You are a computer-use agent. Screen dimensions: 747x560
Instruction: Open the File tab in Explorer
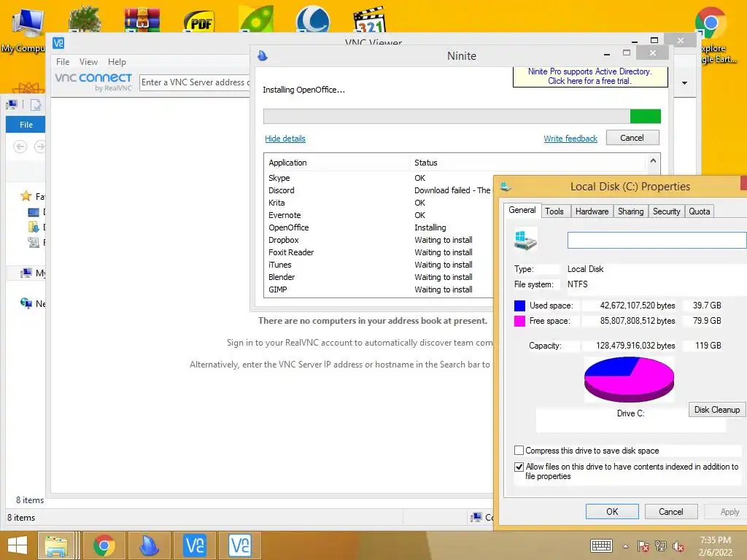coord(26,124)
